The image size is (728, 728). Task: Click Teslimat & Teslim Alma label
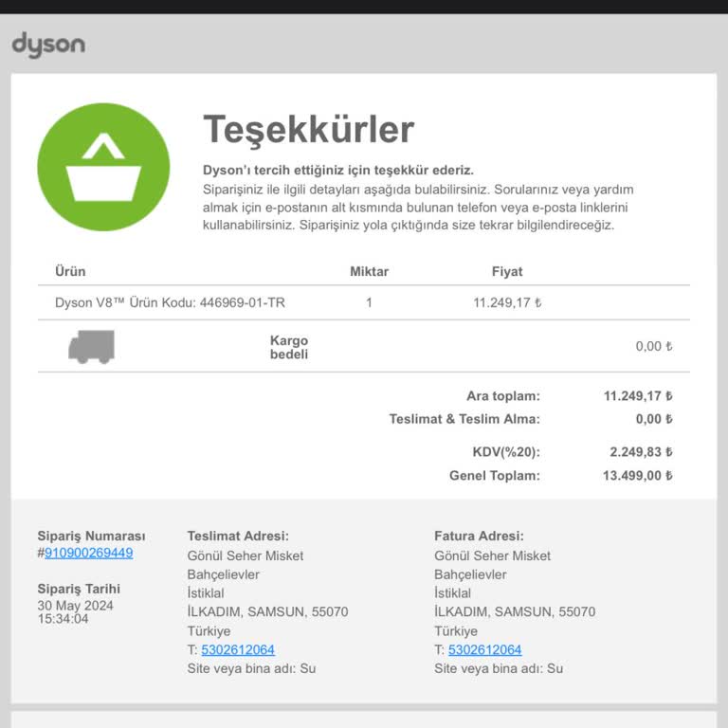464,419
